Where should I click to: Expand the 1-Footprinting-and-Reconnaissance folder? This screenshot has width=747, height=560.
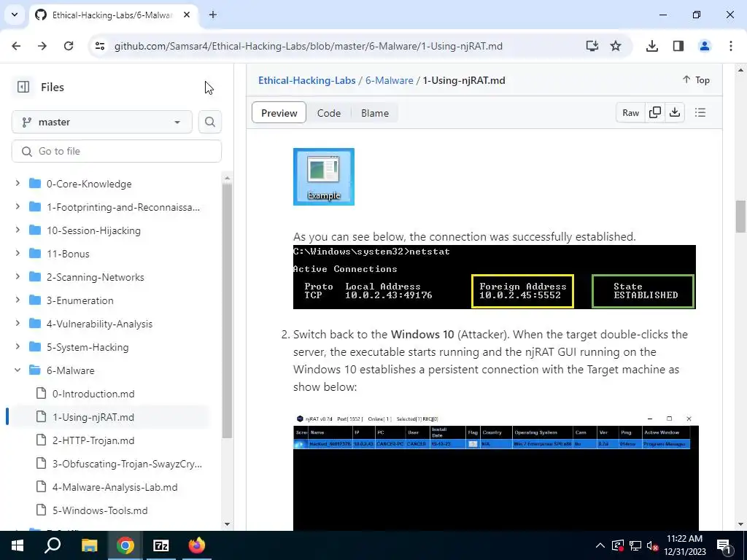tap(18, 206)
